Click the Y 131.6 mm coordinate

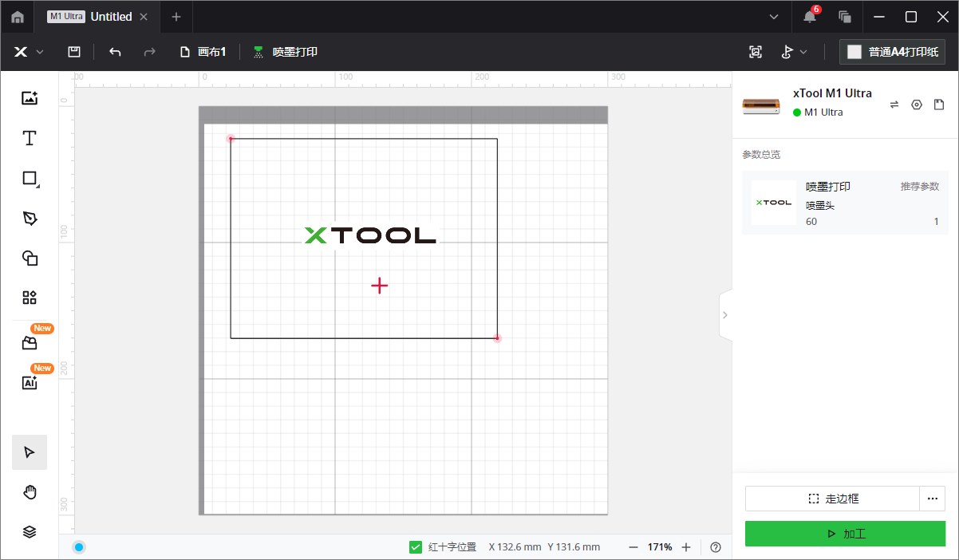(x=574, y=547)
